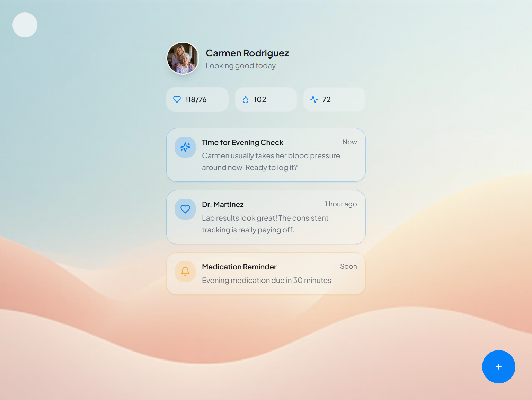Click the 'Medication Reminder' title
The height and width of the screenshot is (400, 532).
coord(239,267)
